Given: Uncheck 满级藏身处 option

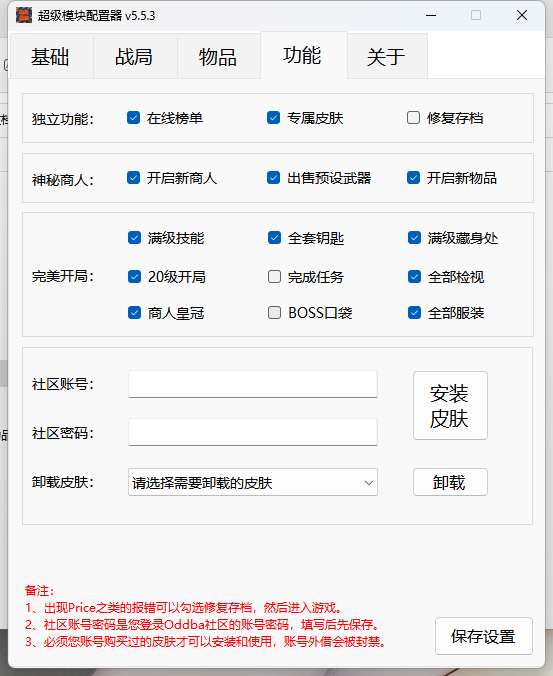Looking at the screenshot, I should pos(414,238).
